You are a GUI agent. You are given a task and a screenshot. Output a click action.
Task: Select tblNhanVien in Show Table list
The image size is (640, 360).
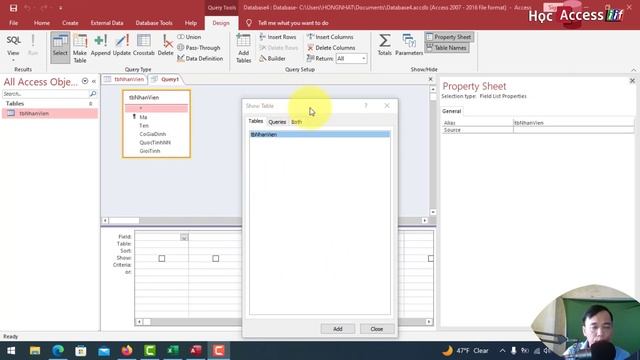(320, 134)
